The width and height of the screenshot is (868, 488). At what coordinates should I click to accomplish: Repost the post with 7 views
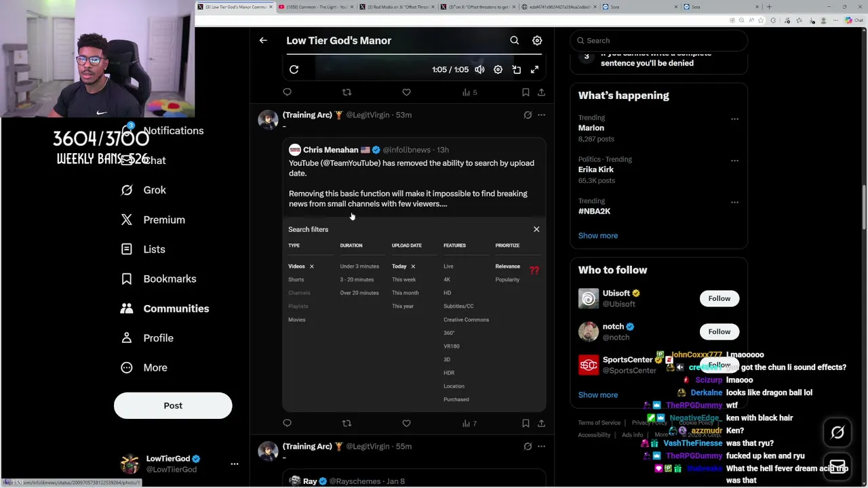(x=347, y=424)
